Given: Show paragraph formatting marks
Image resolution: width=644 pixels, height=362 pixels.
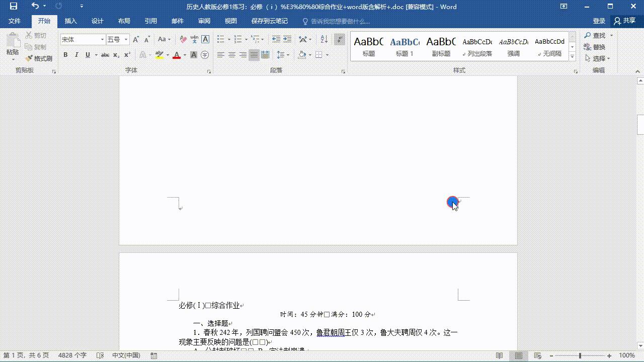Looking at the screenshot, I should (339, 39).
